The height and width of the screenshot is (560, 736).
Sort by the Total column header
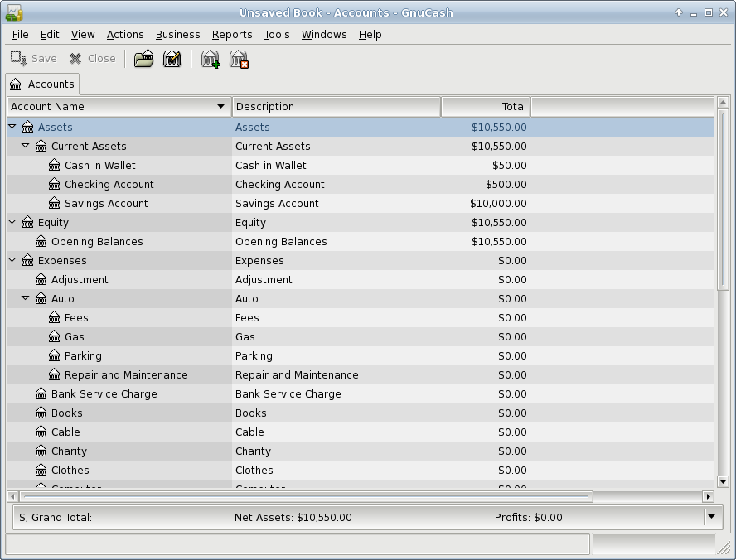(x=486, y=107)
